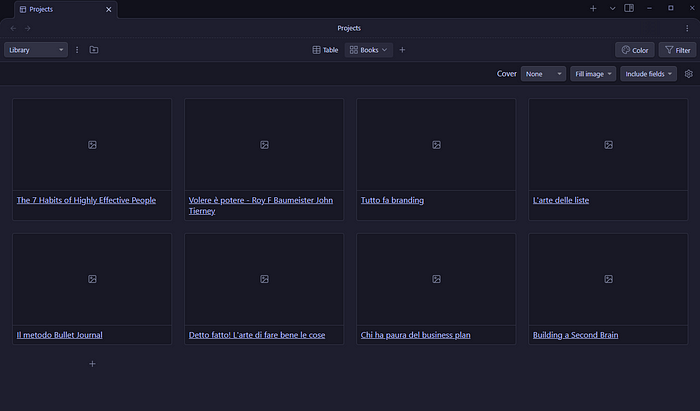
Task: Add a new view with the plus
Action: [x=402, y=50]
